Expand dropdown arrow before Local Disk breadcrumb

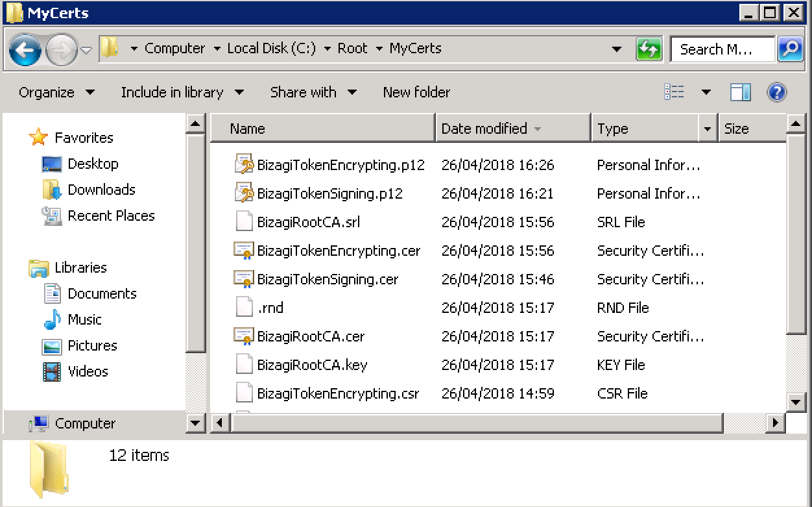pyautogui.click(x=217, y=49)
